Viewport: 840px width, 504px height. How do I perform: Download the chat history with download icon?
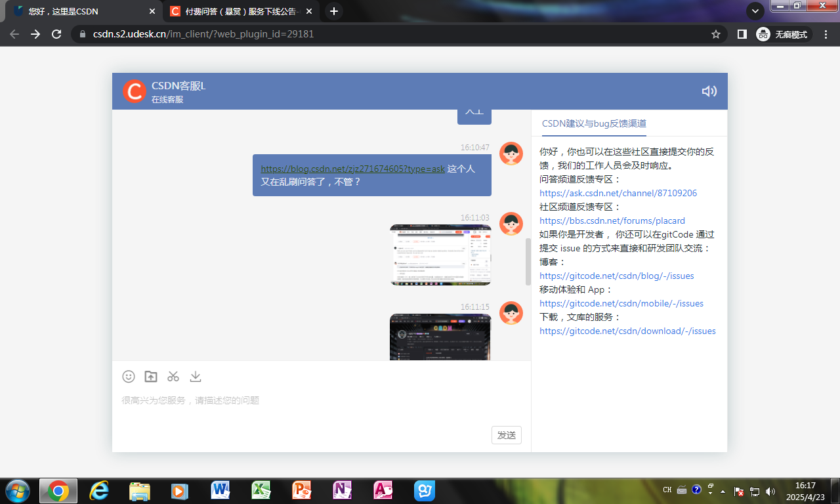click(x=196, y=376)
